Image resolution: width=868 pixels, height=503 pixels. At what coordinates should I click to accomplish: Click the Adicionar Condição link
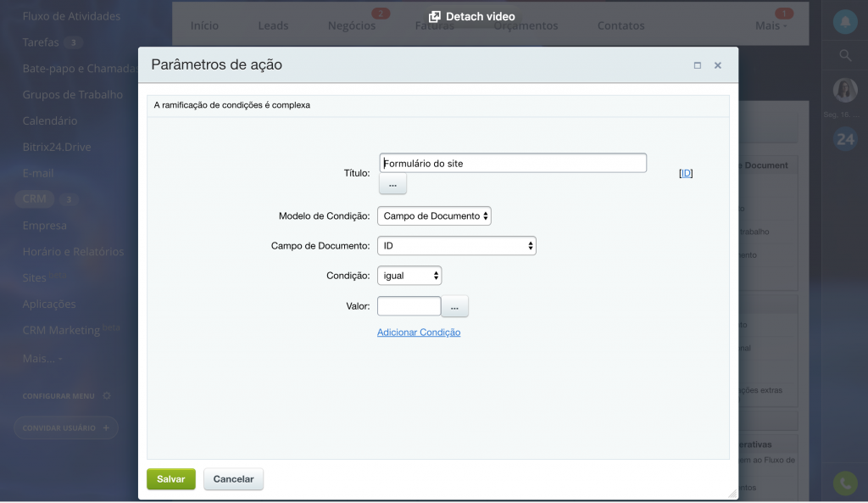click(419, 333)
